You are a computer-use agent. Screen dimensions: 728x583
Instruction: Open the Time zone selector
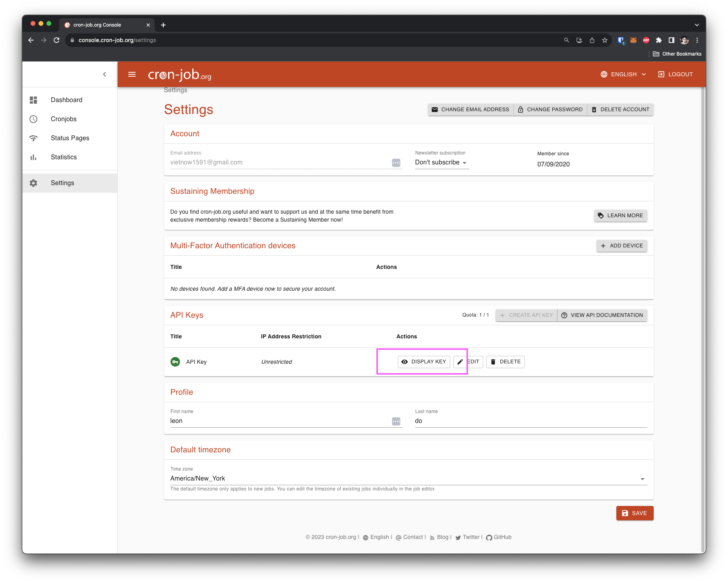tap(642, 479)
